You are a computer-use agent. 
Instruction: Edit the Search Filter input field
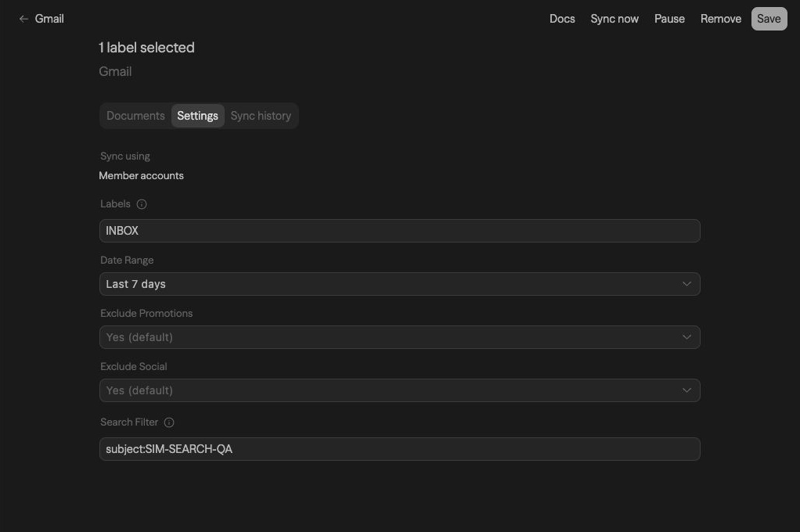pyautogui.click(x=399, y=449)
